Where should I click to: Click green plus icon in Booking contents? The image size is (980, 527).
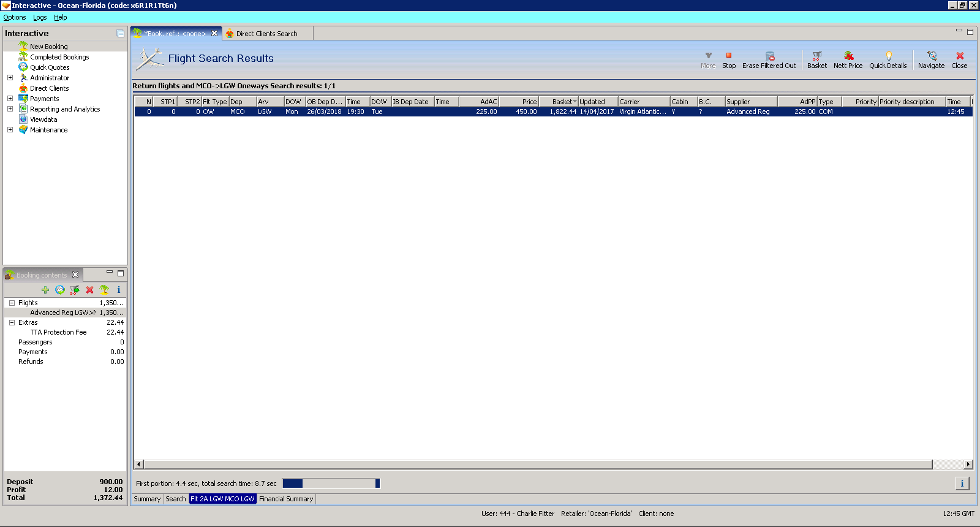(x=45, y=290)
